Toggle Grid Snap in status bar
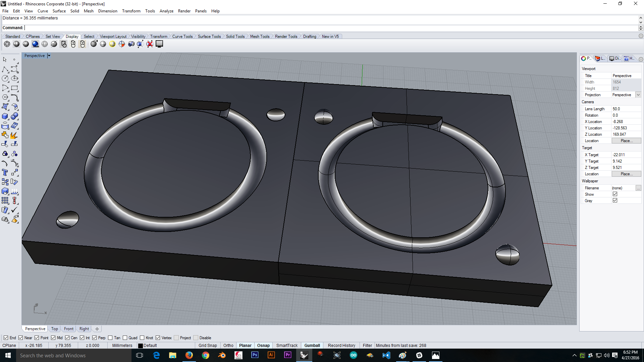 pos(208,346)
